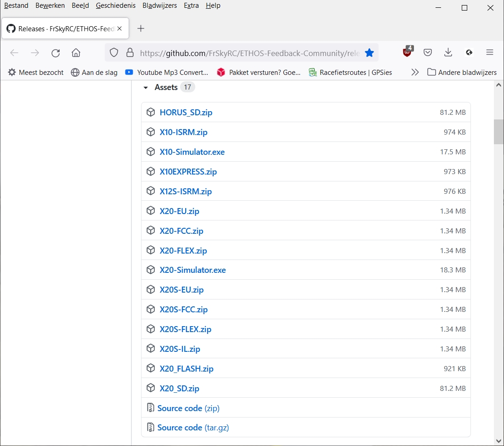Download X10EXPRESS.zip
The image size is (504, 446).
pyautogui.click(x=188, y=172)
